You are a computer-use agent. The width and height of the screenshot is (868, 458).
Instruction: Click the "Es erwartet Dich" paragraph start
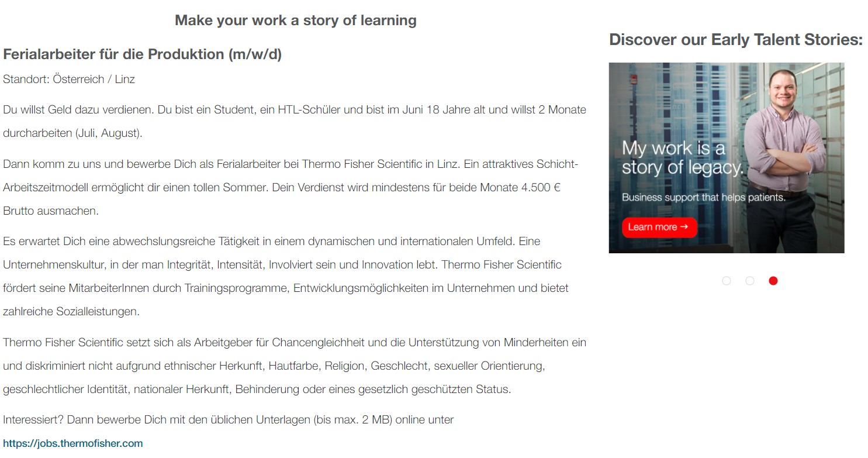47,242
